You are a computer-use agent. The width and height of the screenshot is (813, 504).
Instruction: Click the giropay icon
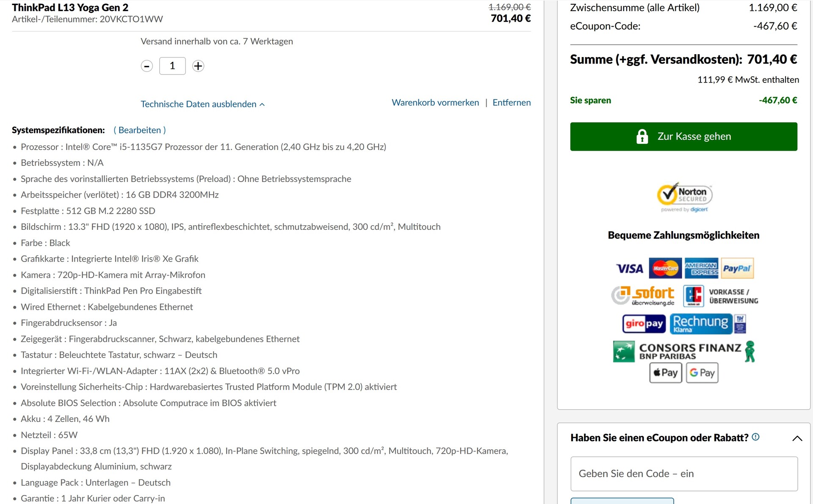point(644,324)
